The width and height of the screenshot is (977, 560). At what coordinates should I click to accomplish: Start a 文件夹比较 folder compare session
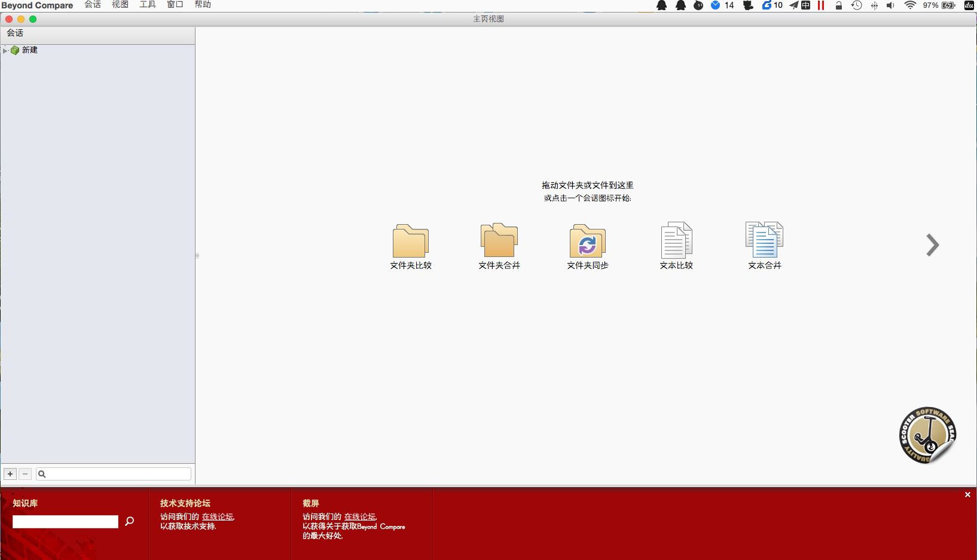411,246
